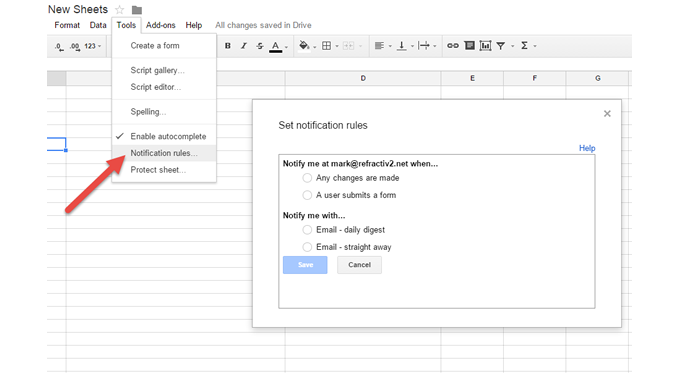Select column F header

(535, 78)
